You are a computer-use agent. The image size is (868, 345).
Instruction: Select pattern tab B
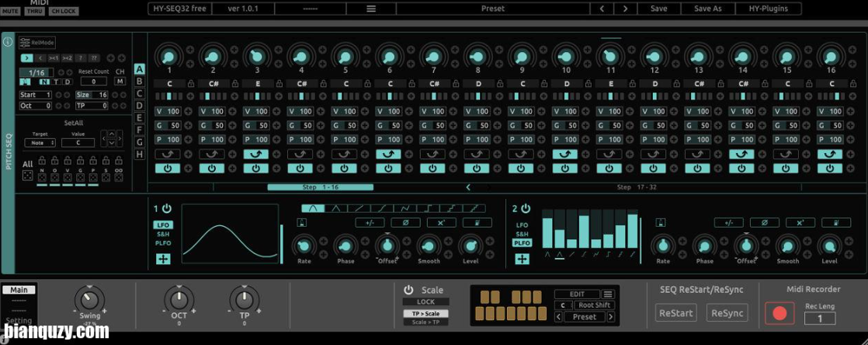coord(140,81)
